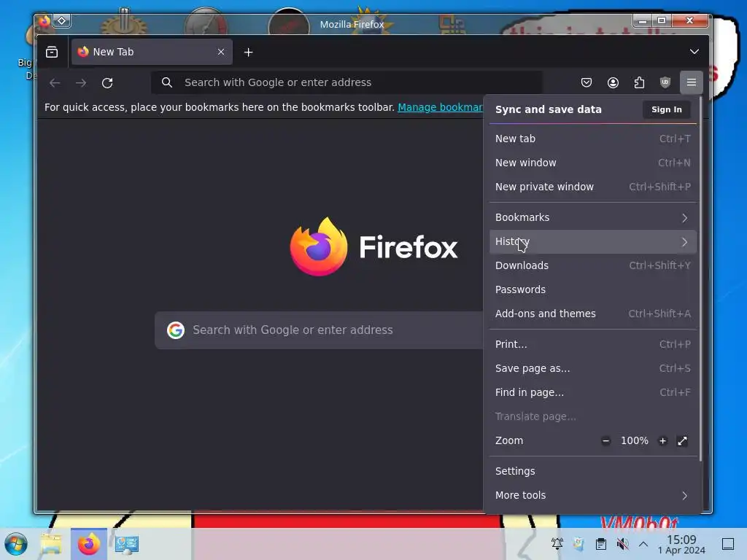This screenshot has height=560, width=747.
Task: Click the address bar search field
Action: tap(347, 82)
